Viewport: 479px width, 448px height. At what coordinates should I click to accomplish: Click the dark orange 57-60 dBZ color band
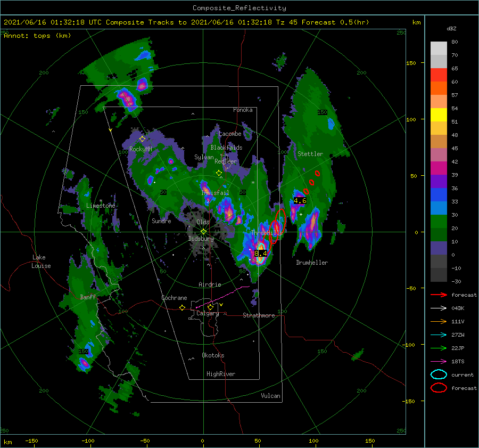tap(439, 88)
